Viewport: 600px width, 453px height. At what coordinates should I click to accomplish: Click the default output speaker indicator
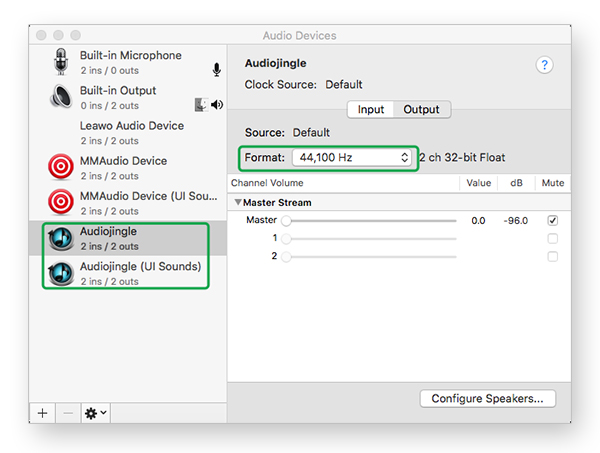[217, 104]
